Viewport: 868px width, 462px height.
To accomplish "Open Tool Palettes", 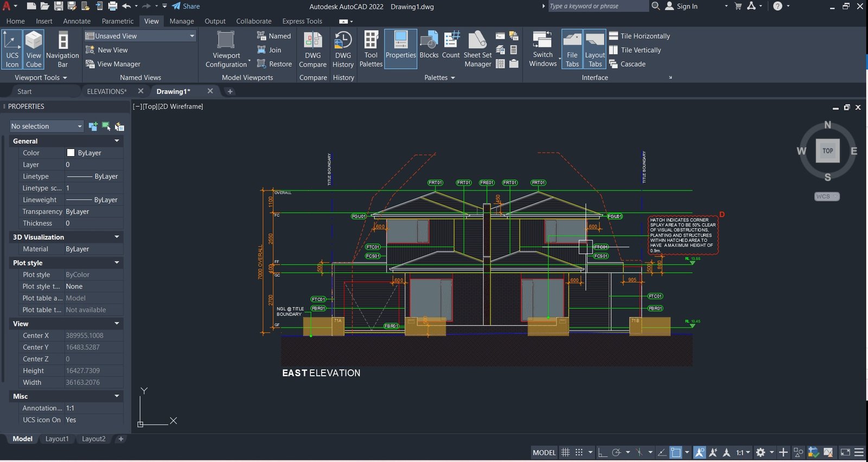I will 371,49.
